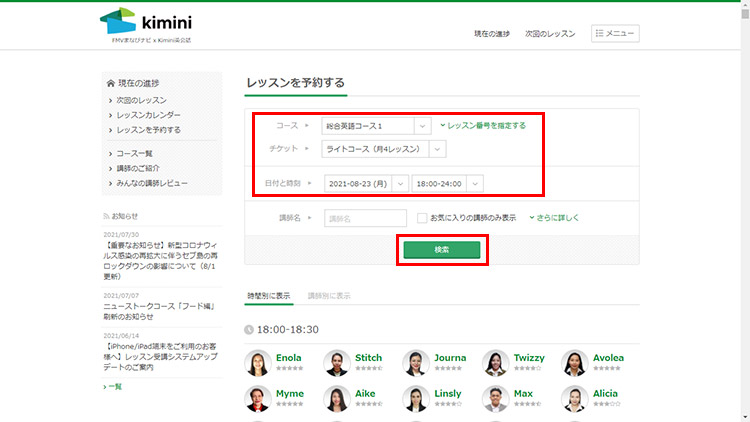Image resolution: width=750 pixels, height=422 pixels.
Task: Click the 講師名 text input field
Action: point(365,218)
